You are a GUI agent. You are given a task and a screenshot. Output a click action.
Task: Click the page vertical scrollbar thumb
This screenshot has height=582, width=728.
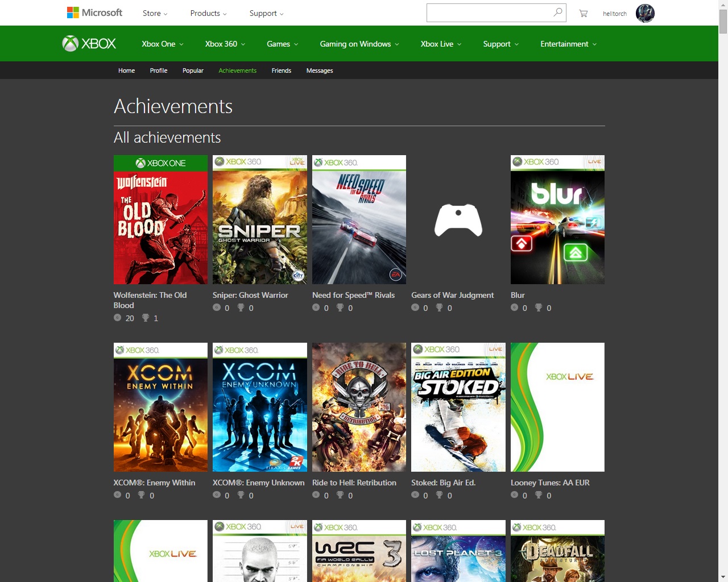click(x=723, y=22)
